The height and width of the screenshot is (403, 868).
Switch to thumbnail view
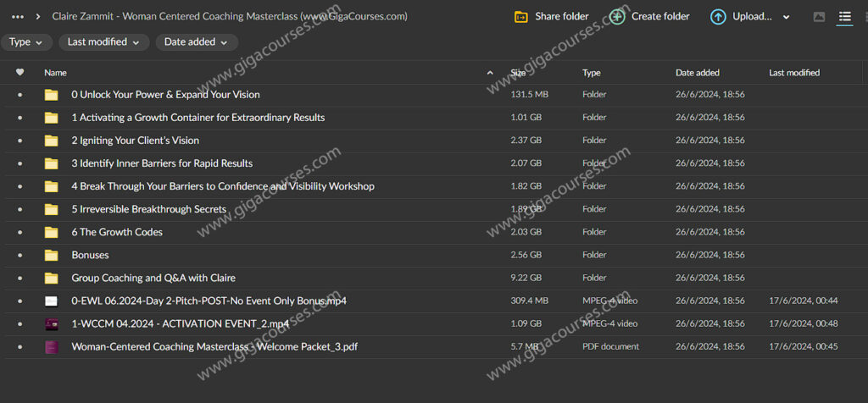(819, 17)
